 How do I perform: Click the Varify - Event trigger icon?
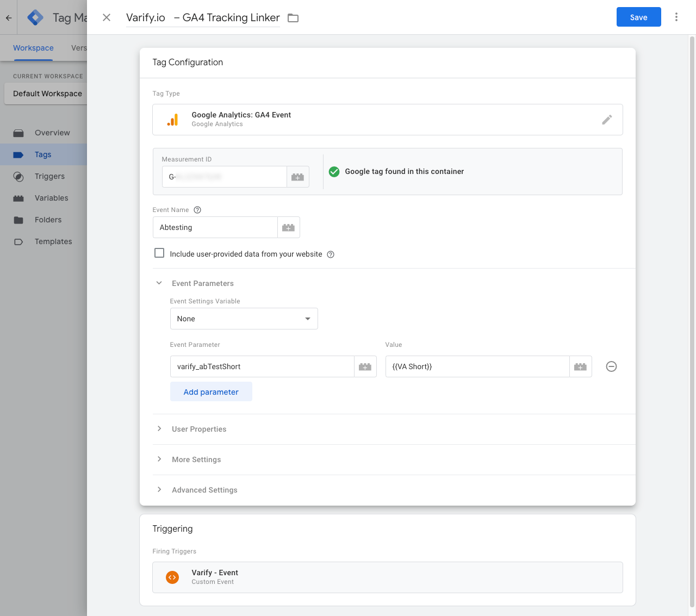point(172,577)
